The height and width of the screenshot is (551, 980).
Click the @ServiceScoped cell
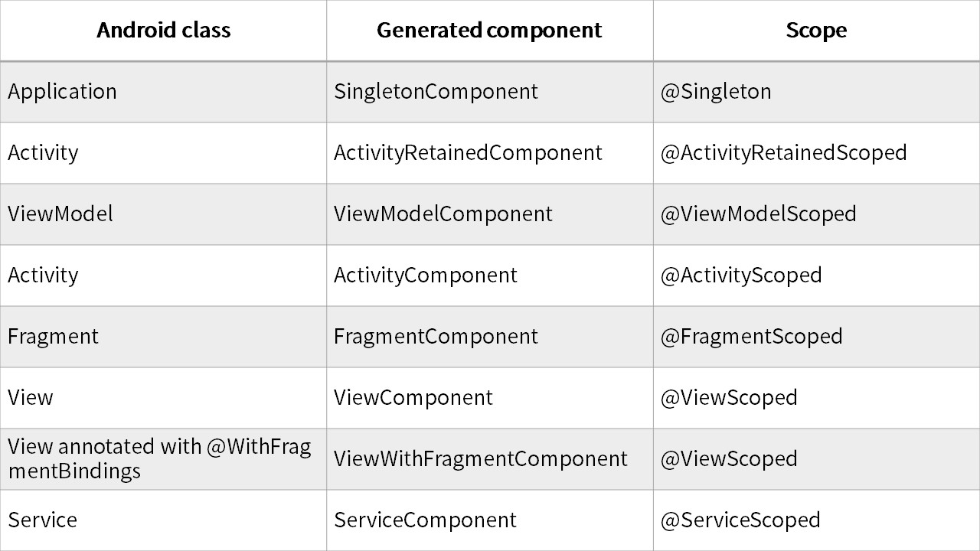740,520
